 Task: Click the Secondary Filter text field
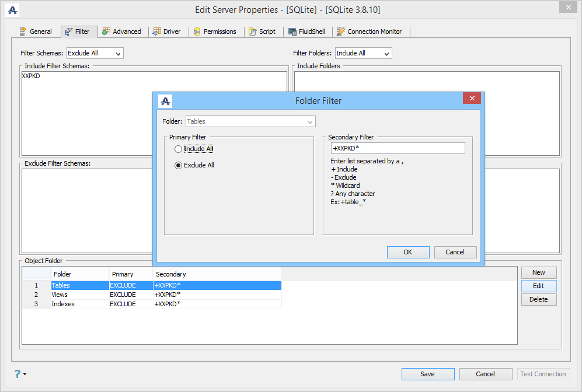pyautogui.click(x=398, y=148)
